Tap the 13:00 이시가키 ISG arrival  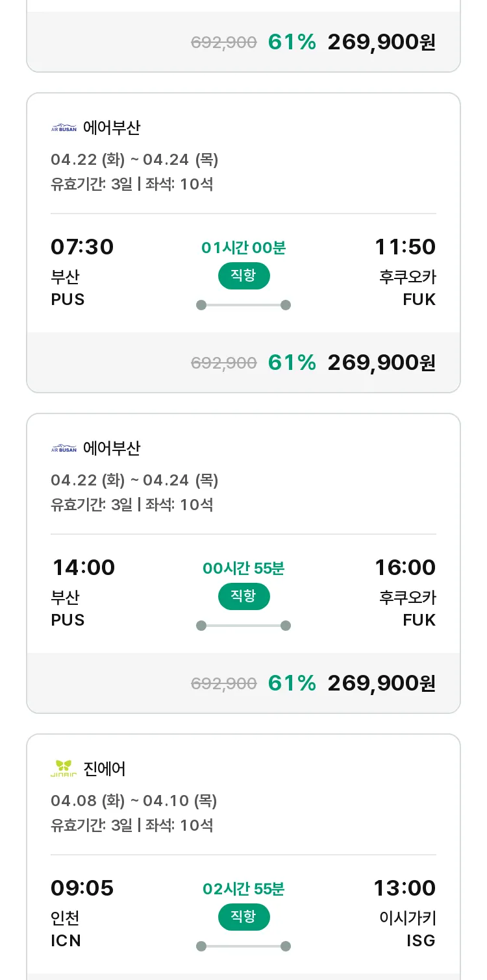pyautogui.click(x=405, y=913)
